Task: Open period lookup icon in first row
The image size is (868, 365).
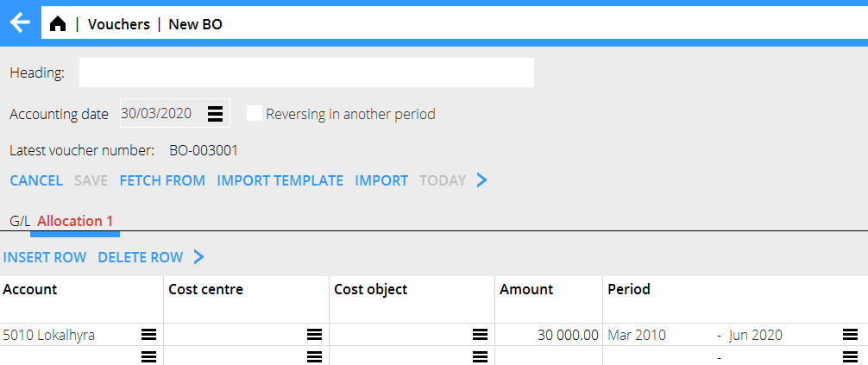Action: (850, 335)
